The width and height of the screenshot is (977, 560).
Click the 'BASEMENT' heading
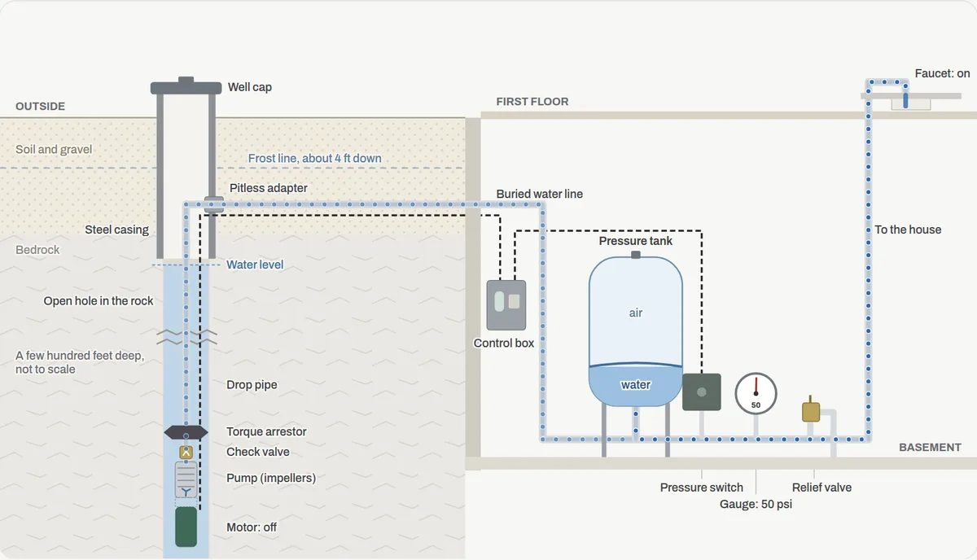point(930,448)
